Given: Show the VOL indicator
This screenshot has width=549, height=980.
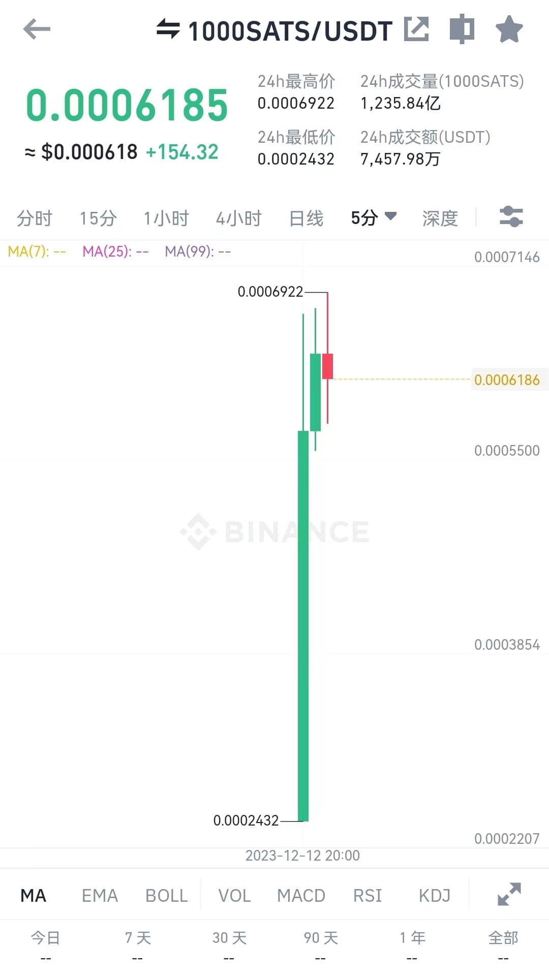Looking at the screenshot, I should pos(234,896).
